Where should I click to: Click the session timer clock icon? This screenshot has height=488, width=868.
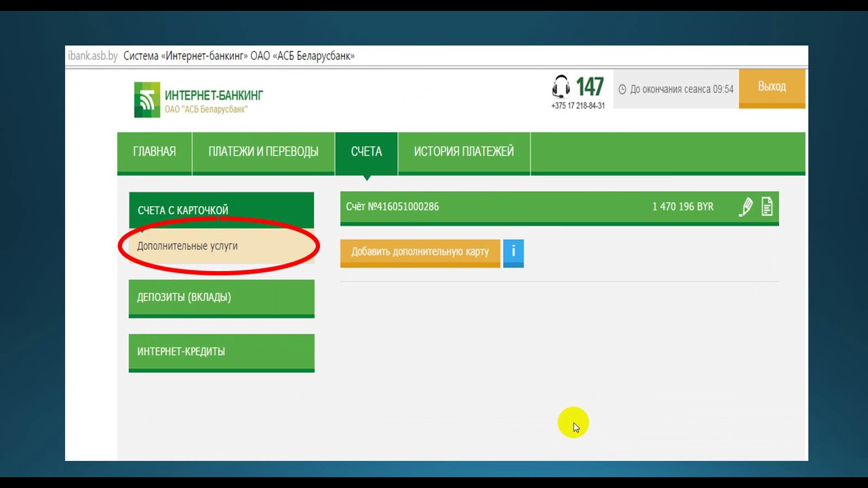click(x=622, y=89)
